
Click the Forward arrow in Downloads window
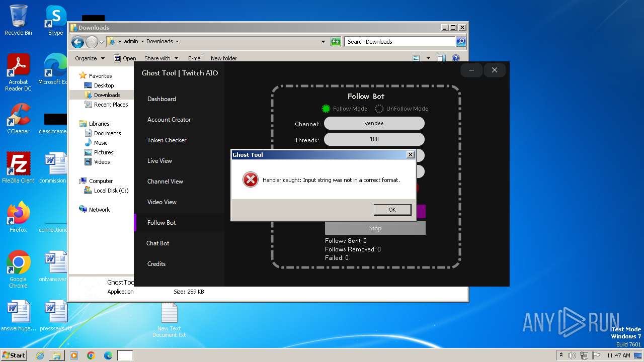(x=92, y=42)
